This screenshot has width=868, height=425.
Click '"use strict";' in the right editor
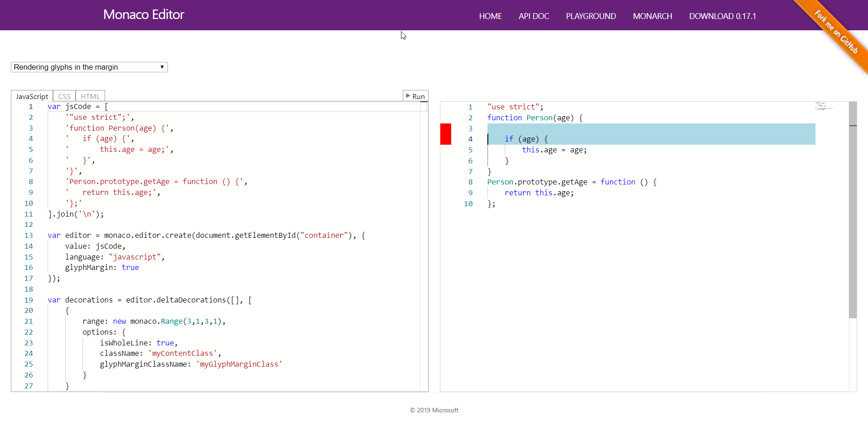click(515, 107)
